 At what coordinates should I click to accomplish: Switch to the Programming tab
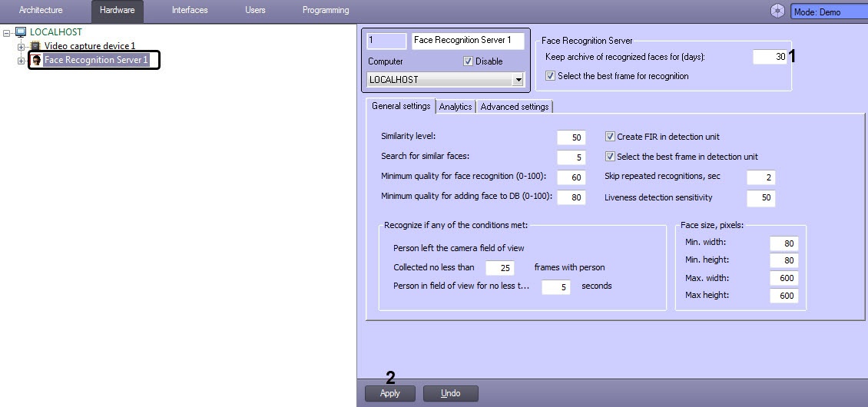(x=326, y=11)
